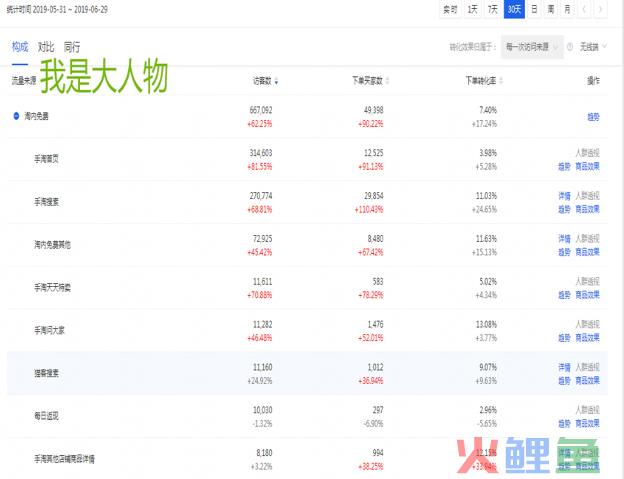Select the 1天 time range button

pos(472,9)
